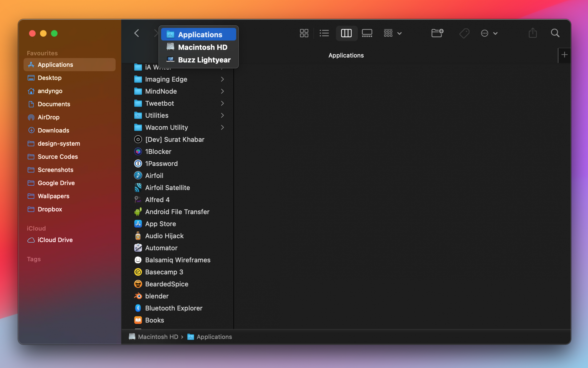This screenshot has width=588, height=368.
Task: Open the group-by options dropdown
Action: [x=392, y=33]
